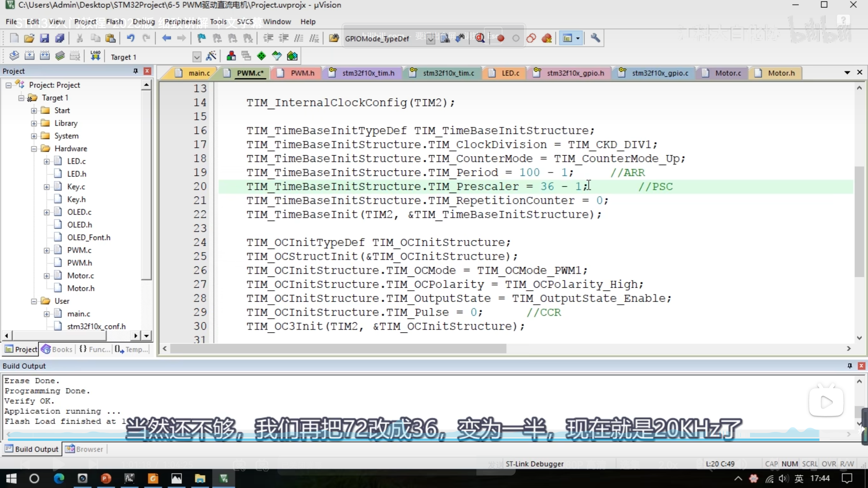Click the editor horizontal scrollbar thumb
Viewport: 868px width, 488px height.
click(338, 348)
